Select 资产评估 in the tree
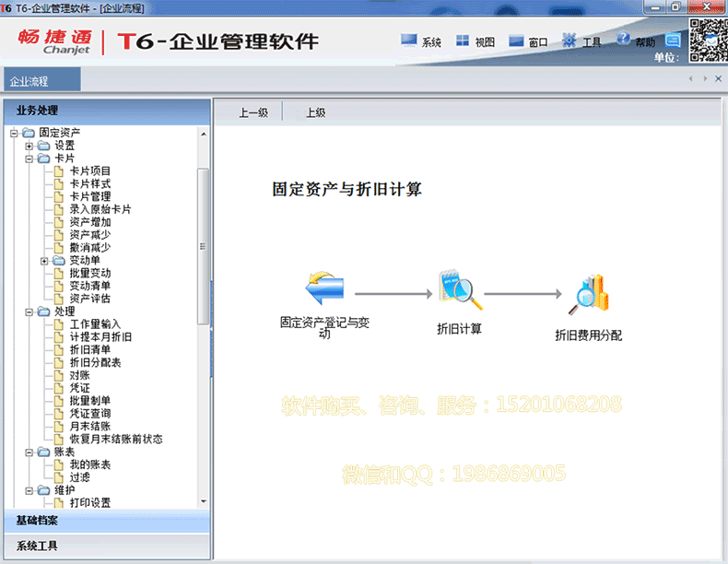 (x=90, y=299)
